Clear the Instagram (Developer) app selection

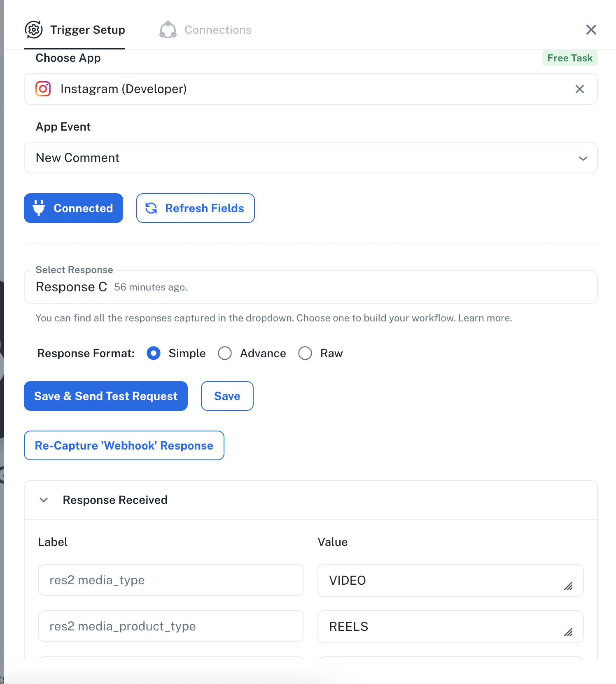(580, 89)
